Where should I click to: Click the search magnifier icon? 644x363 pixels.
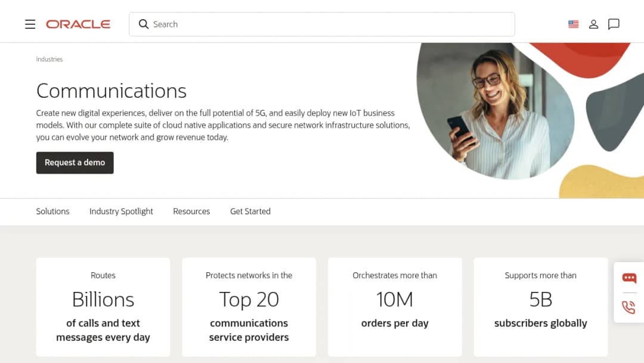pos(143,24)
